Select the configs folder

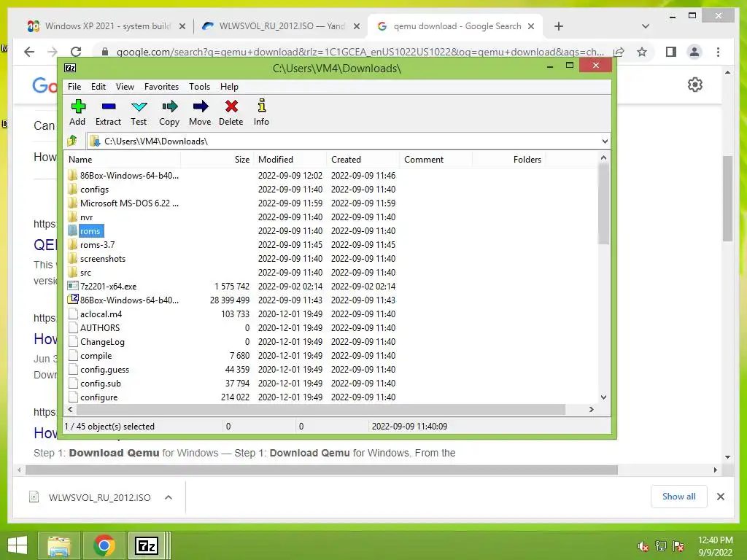94,190
